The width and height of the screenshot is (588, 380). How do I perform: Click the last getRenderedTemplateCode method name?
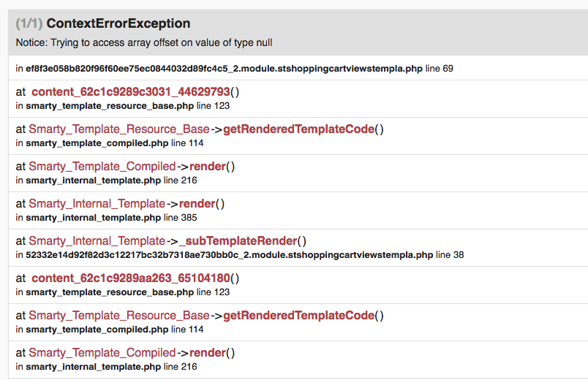(298, 316)
